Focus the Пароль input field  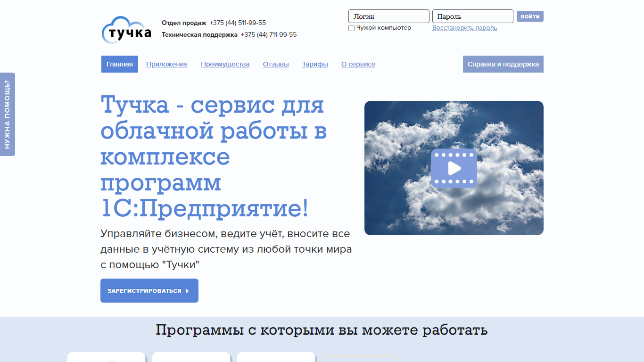[x=473, y=16]
